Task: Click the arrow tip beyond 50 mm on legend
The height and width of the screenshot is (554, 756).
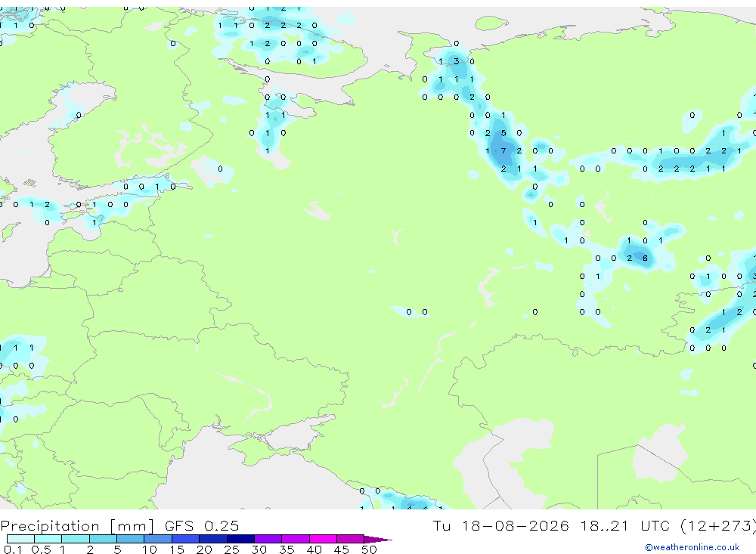Action: [x=379, y=539]
